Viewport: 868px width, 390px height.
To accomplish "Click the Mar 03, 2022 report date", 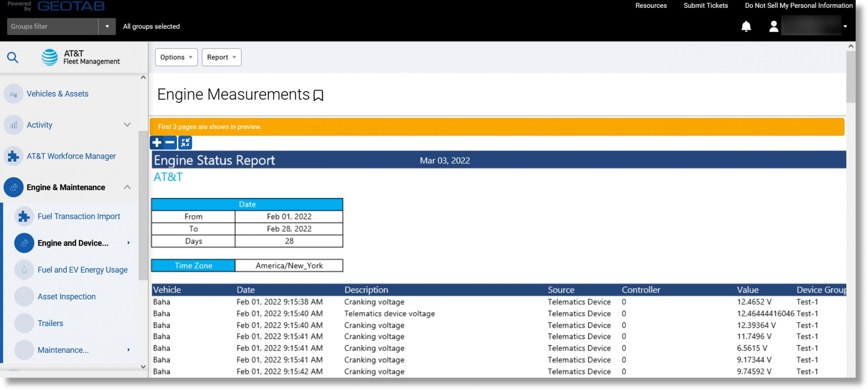I will [x=445, y=160].
